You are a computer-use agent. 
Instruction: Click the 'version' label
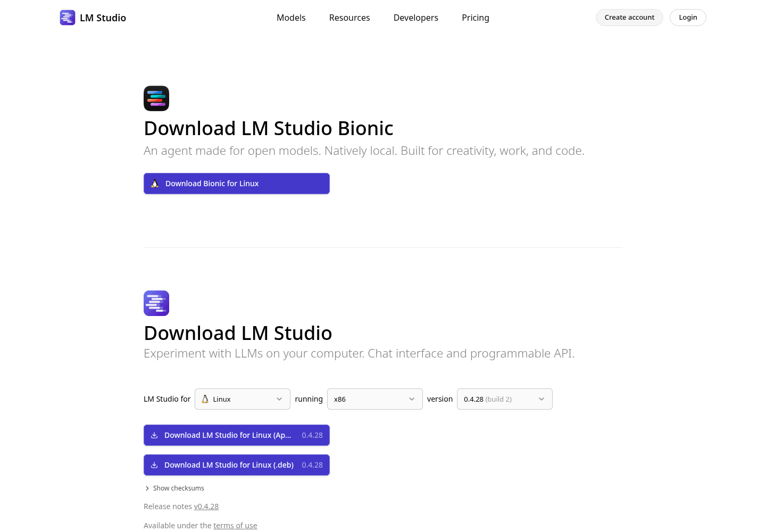tap(440, 399)
